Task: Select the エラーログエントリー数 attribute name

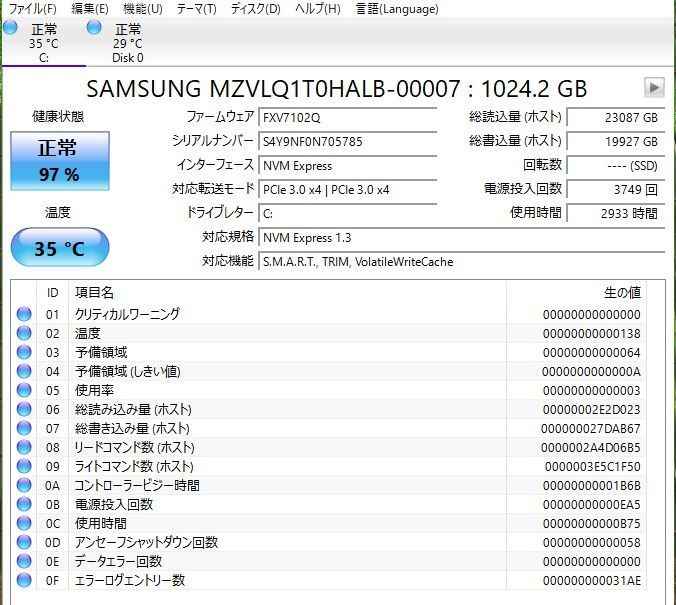Action: [x=130, y=580]
